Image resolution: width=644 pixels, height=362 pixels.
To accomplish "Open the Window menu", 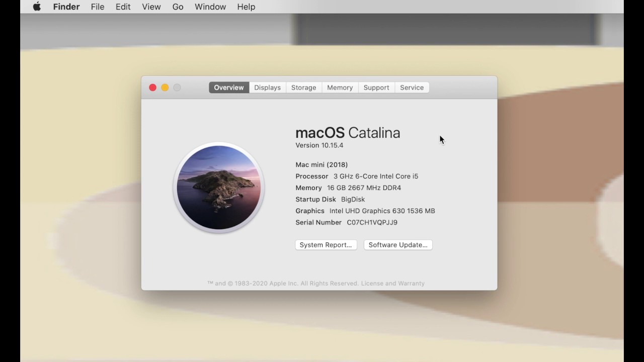I will point(210,7).
